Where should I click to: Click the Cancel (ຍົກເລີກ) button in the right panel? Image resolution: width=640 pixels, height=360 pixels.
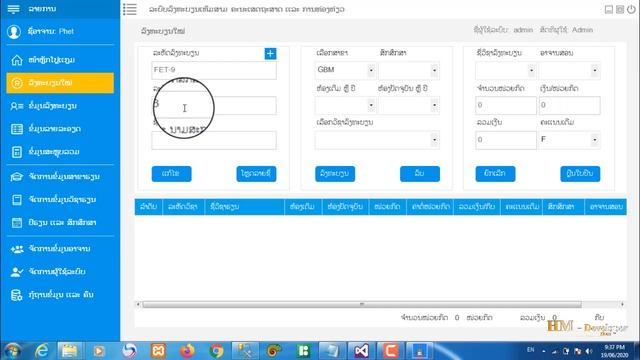pos(495,174)
